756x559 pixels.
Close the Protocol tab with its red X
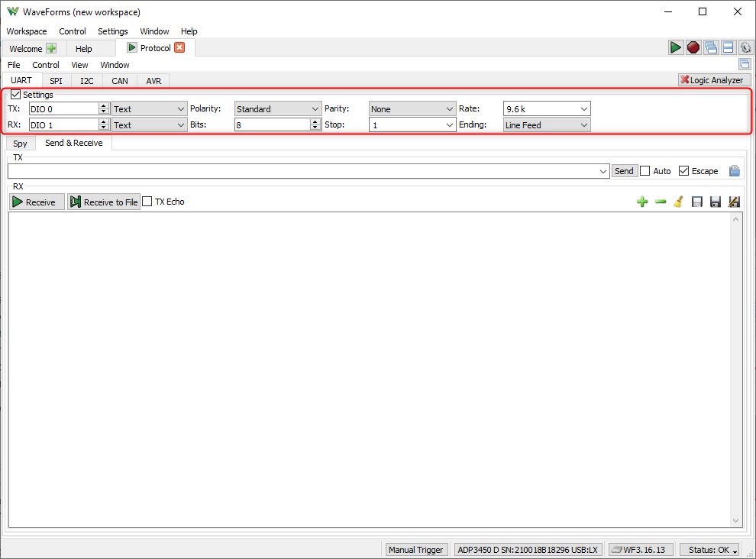click(179, 48)
